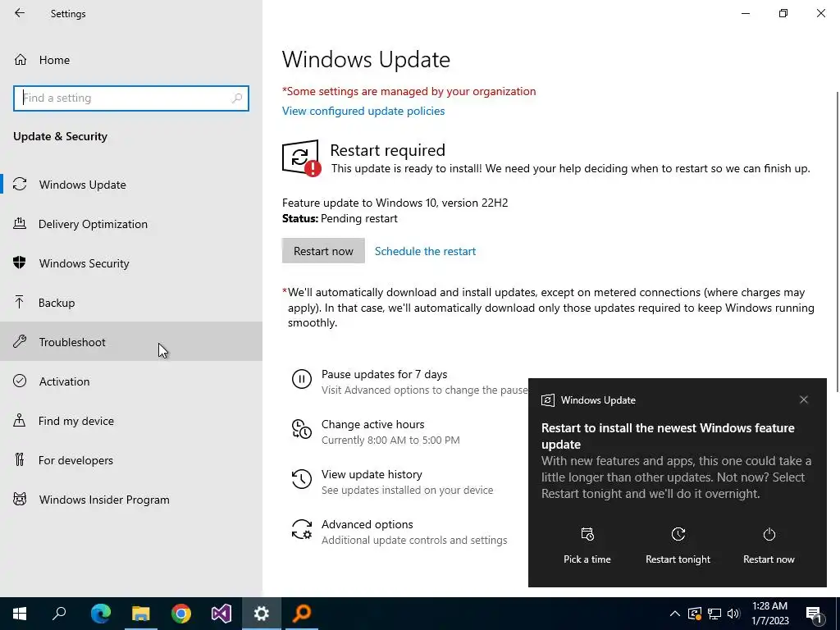Image resolution: width=840 pixels, height=630 pixels.
Task: Click the Windows Update notification header icon
Action: pyautogui.click(x=547, y=400)
